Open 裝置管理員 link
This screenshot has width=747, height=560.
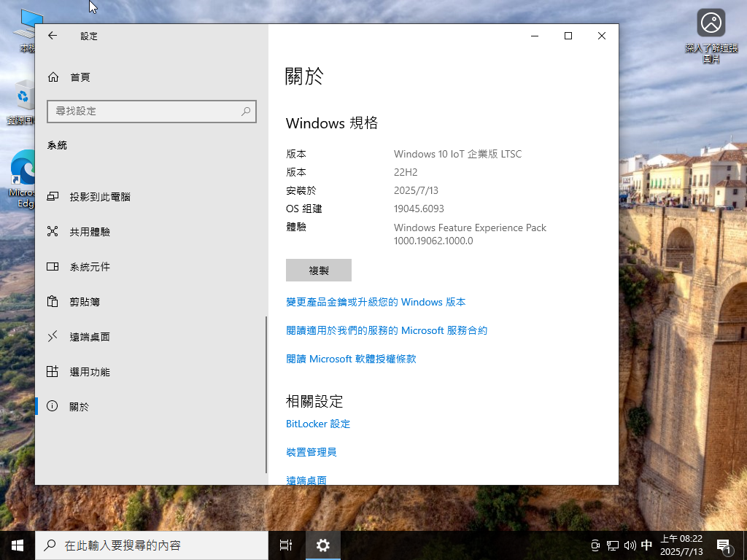coord(311,452)
